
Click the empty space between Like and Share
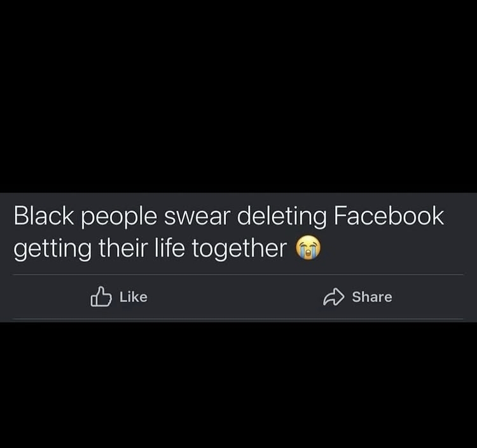coord(234,297)
